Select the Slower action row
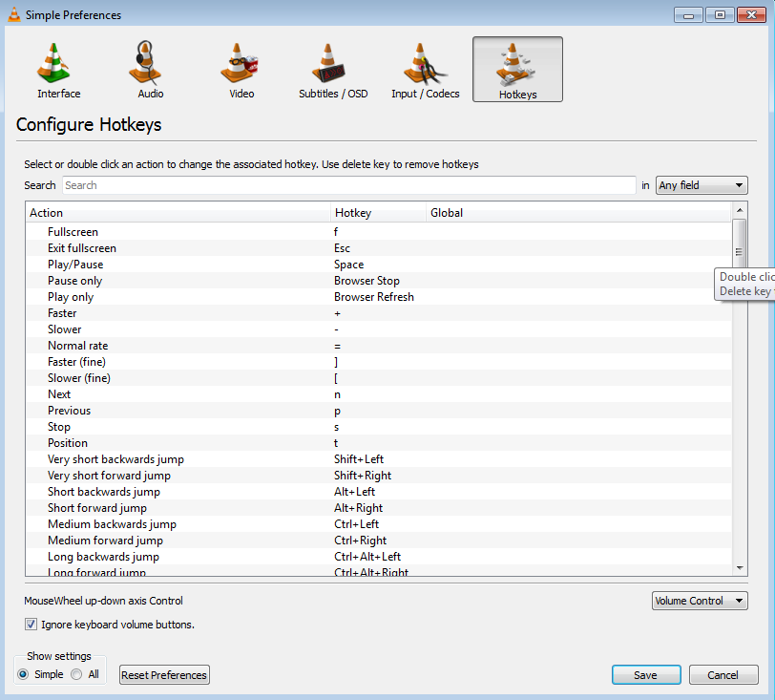 click(x=379, y=329)
